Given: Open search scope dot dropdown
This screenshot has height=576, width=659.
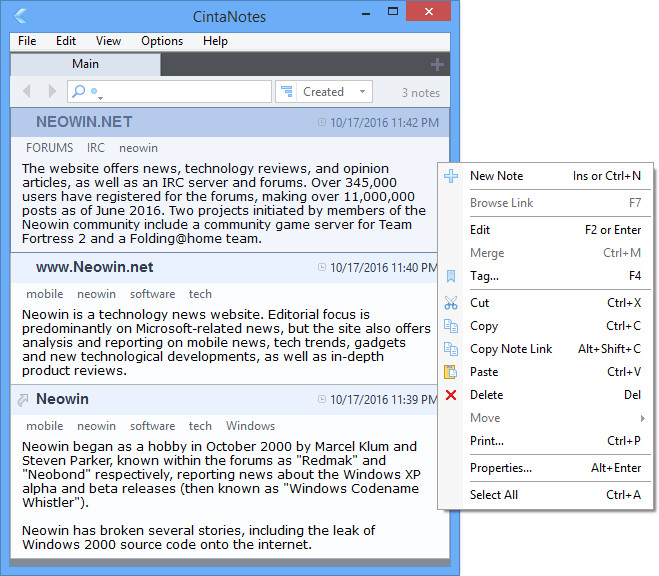Looking at the screenshot, I should click(x=97, y=93).
